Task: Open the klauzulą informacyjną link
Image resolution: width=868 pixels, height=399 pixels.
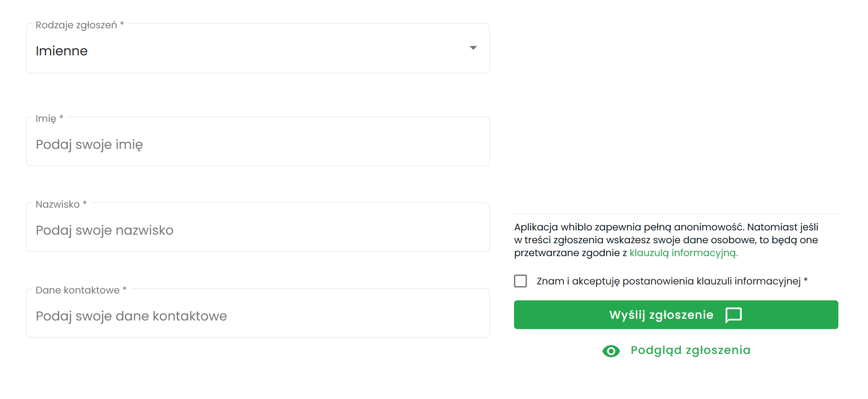Action: [x=683, y=253]
